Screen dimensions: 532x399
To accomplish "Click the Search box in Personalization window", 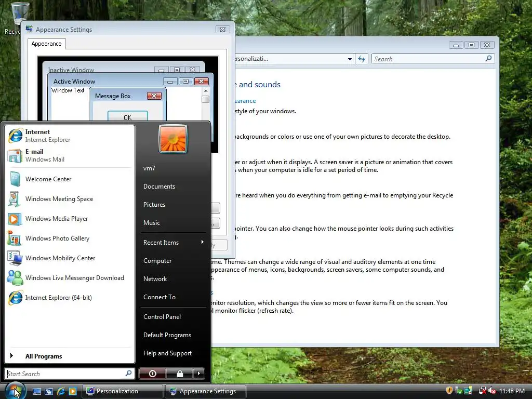I will point(433,59).
